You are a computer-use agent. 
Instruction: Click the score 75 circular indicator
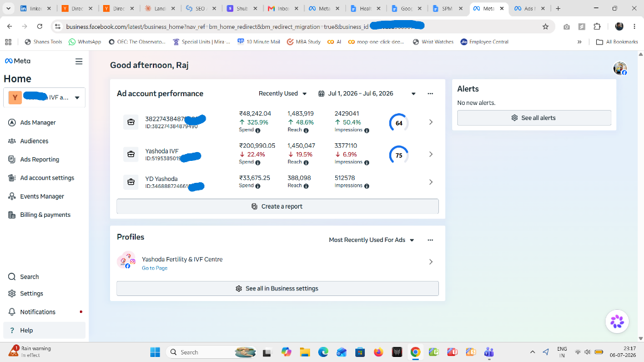398,155
